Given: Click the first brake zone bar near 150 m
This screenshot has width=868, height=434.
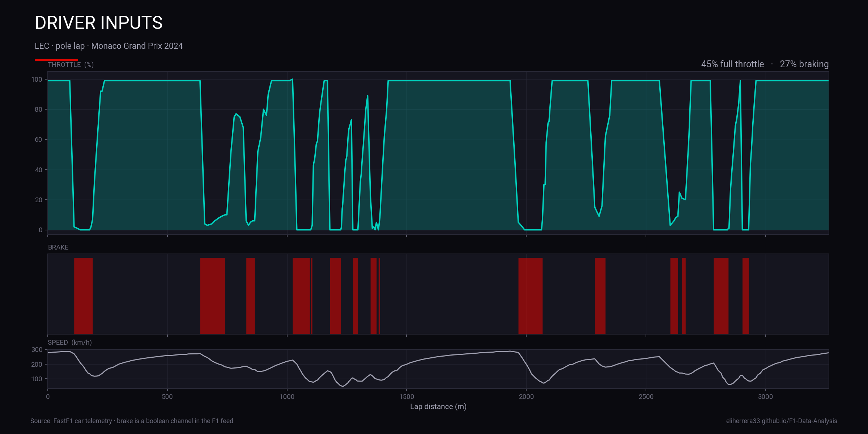Looking at the screenshot, I should [x=84, y=296].
